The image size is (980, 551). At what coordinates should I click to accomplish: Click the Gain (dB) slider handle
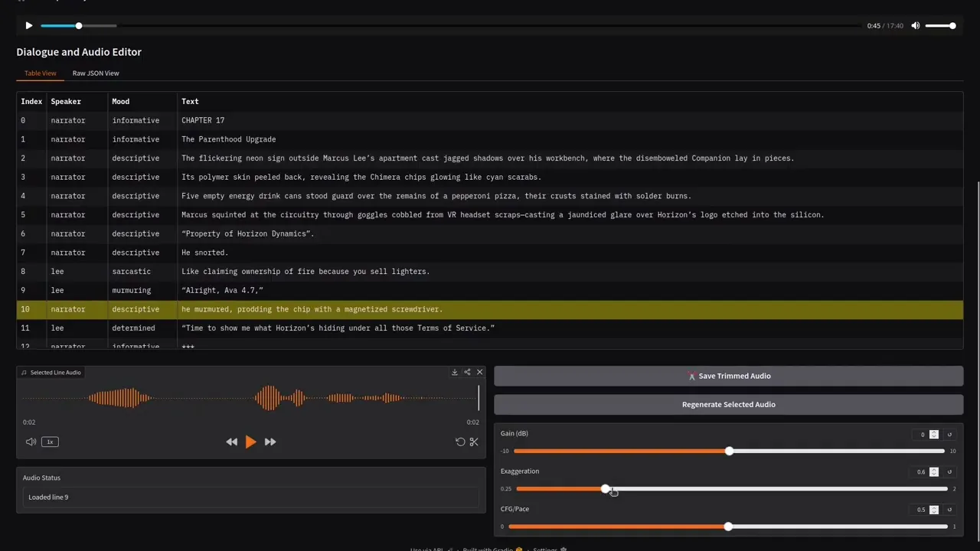click(x=729, y=451)
